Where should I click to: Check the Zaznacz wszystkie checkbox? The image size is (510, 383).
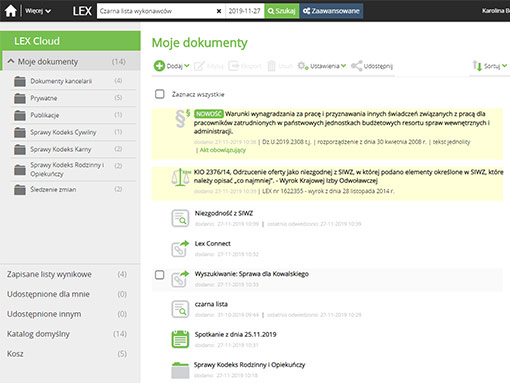click(x=160, y=94)
